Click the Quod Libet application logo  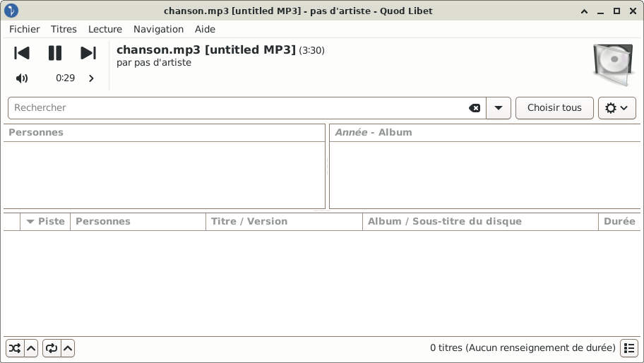[x=11, y=11]
